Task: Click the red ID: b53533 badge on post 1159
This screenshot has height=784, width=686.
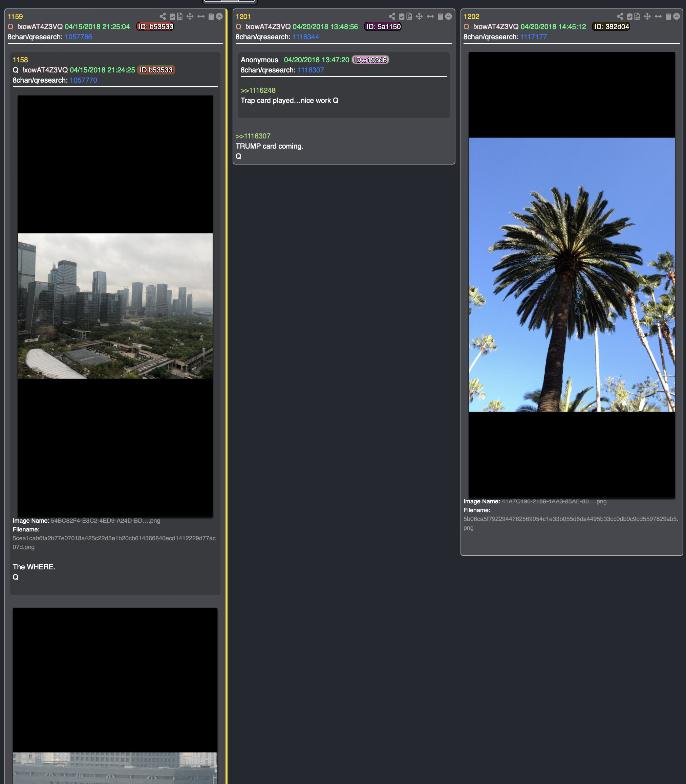Action: (x=155, y=27)
